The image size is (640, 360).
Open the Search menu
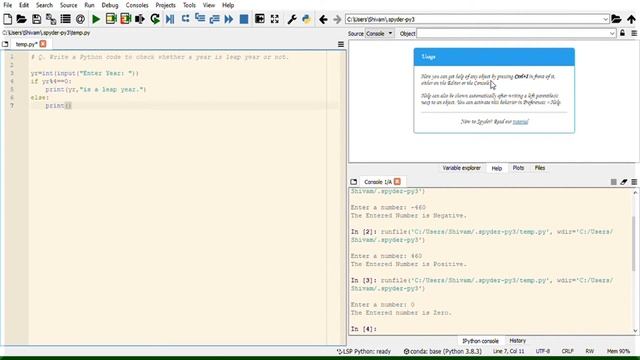click(44, 5)
